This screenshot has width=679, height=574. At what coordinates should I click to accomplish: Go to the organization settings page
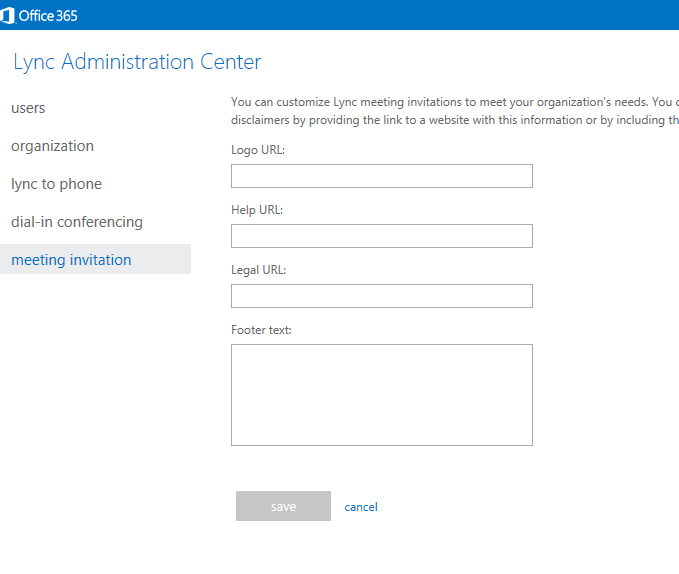52,146
